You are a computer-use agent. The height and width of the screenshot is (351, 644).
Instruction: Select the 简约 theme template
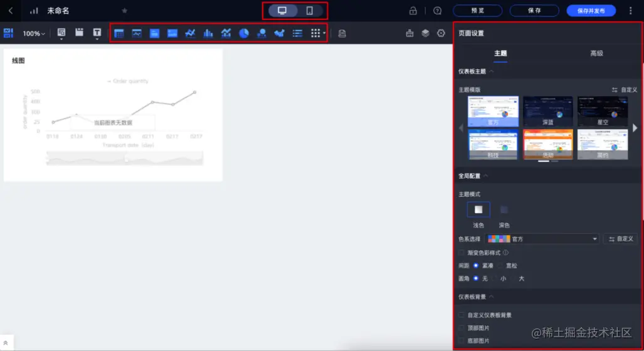point(603,145)
